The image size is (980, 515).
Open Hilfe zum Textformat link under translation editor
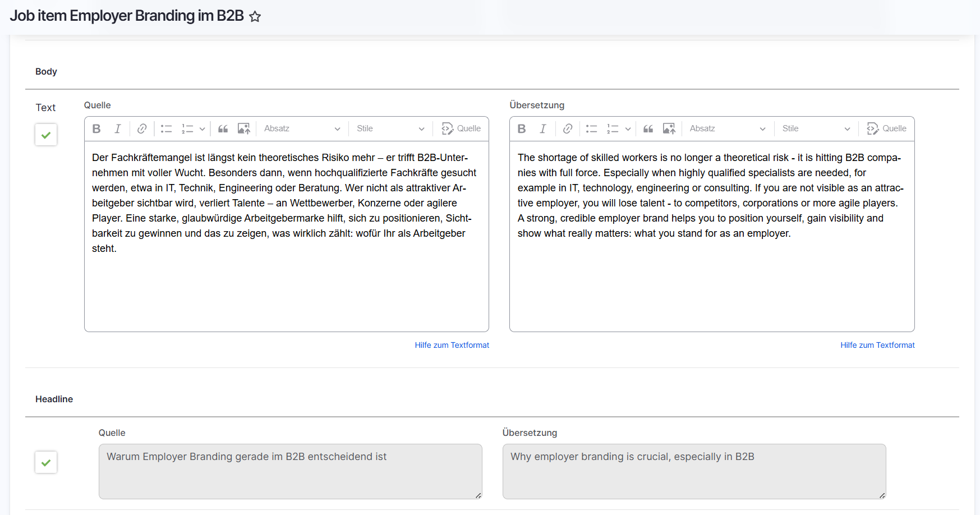[877, 345]
